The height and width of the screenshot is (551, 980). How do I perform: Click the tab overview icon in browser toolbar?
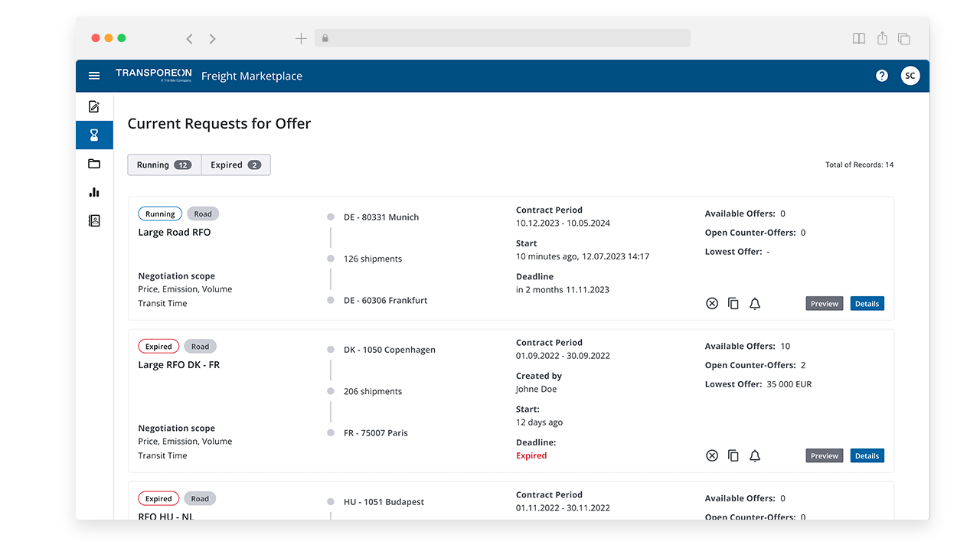(904, 37)
